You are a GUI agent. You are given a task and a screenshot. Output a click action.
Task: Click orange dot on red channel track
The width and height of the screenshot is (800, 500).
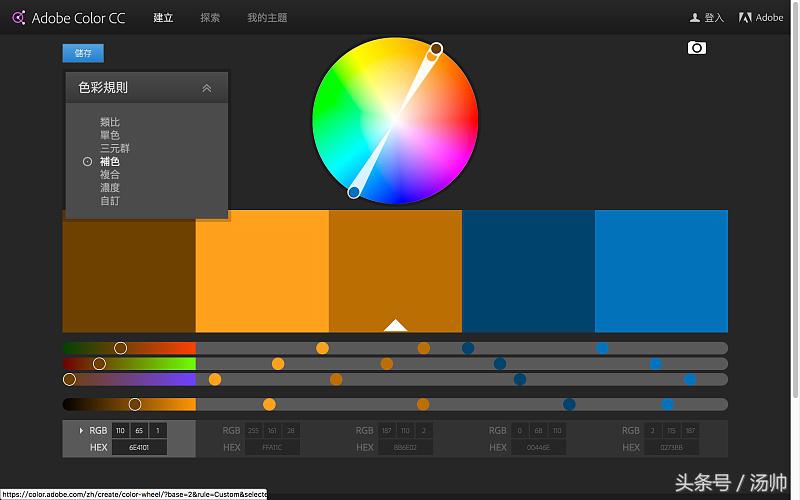(322, 348)
